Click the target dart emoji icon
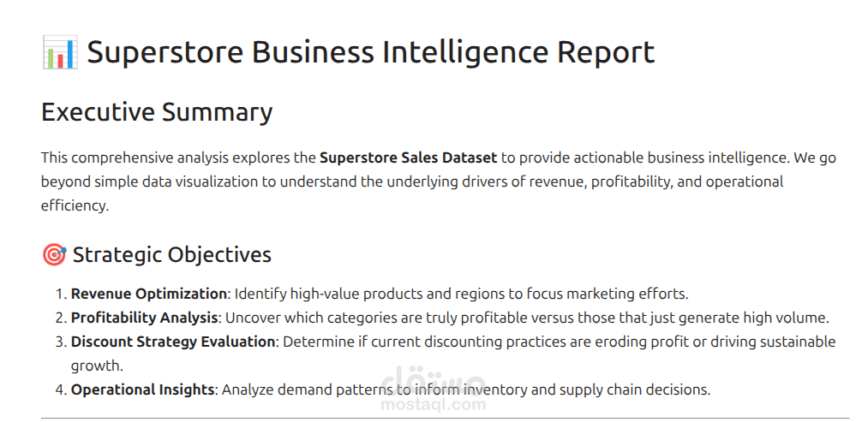This screenshot has height=422, width=868. point(54,255)
